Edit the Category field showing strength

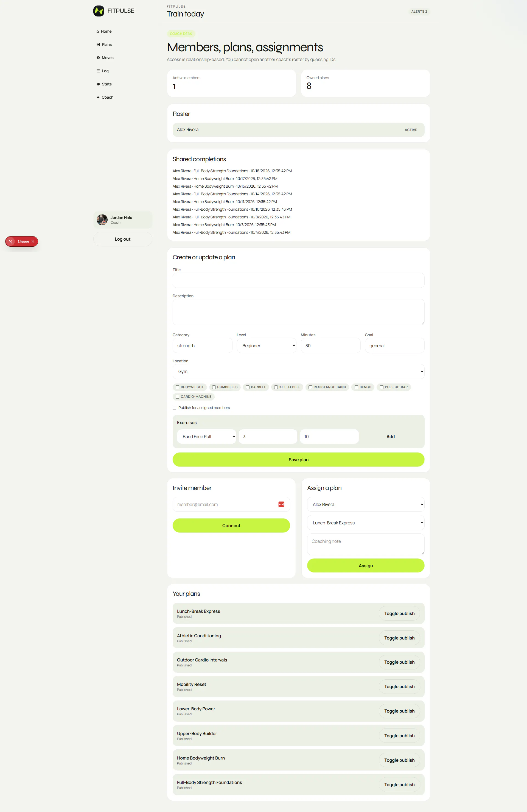pyautogui.click(x=203, y=346)
